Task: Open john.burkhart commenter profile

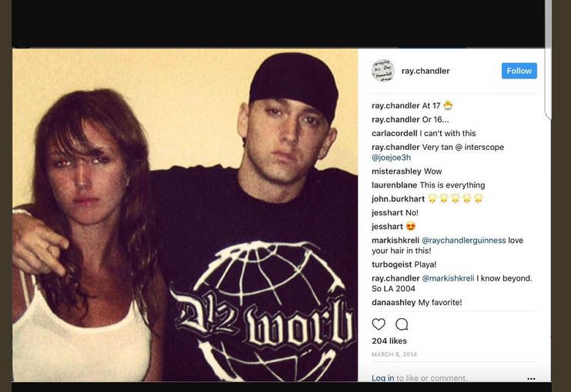Action: (x=398, y=199)
